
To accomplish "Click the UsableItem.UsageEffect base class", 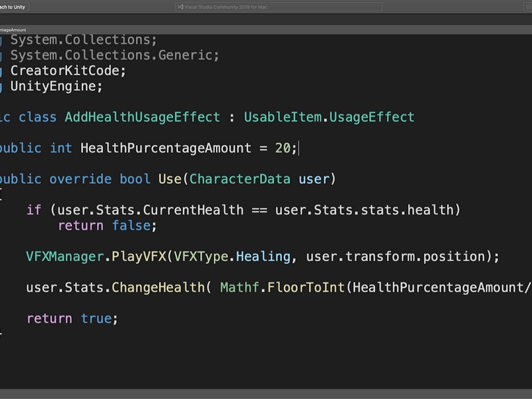I will (x=329, y=117).
